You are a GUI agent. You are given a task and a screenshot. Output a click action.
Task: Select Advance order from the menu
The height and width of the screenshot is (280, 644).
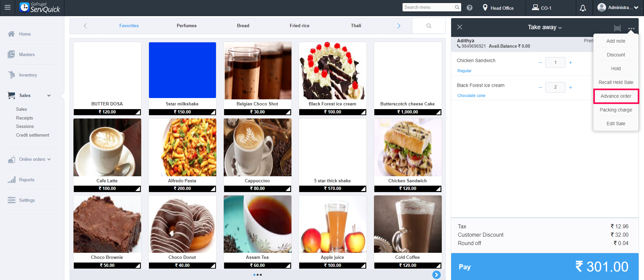(x=616, y=96)
